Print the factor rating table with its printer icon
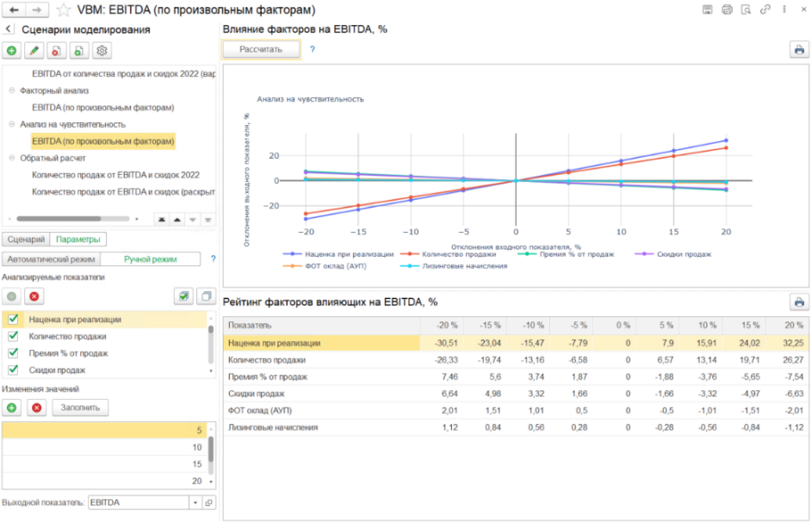812x523 pixels. (x=799, y=302)
